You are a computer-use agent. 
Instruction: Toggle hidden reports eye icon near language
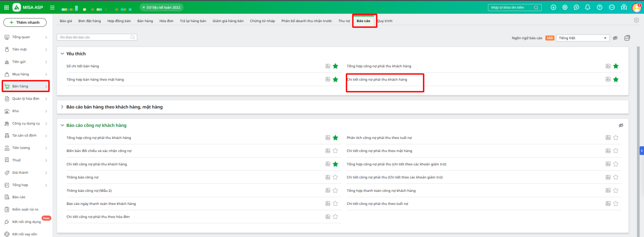click(x=615, y=38)
